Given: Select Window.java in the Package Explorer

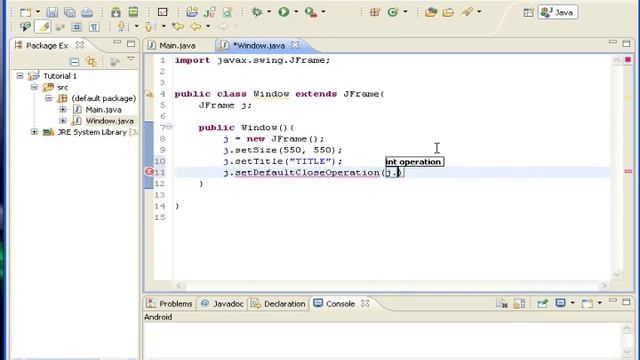Looking at the screenshot, I should click(109, 121).
